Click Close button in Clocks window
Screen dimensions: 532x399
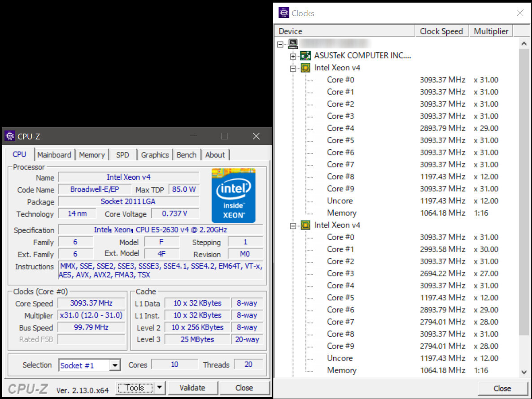pos(502,389)
